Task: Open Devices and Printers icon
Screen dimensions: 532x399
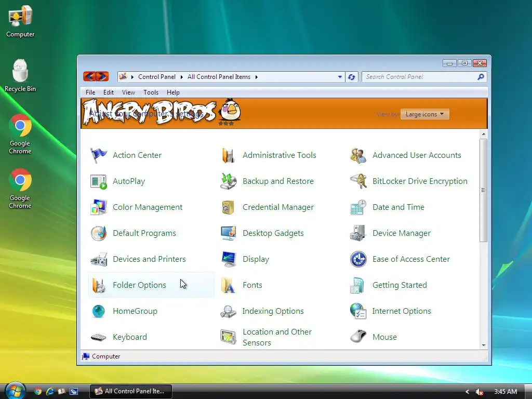Action: 98,259
